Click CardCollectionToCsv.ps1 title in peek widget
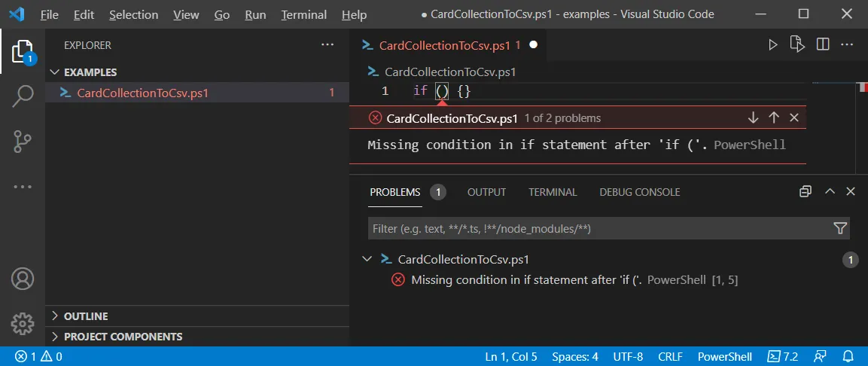868x366 pixels. click(x=452, y=118)
